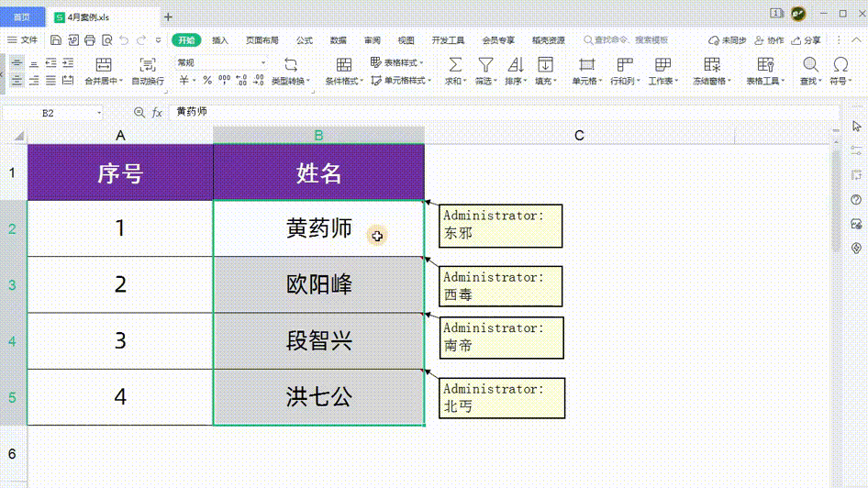Screen dimensions: 868x488
Task: Click the Save icon in quick toolbar
Action: pyautogui.click(x=56, y=40)
